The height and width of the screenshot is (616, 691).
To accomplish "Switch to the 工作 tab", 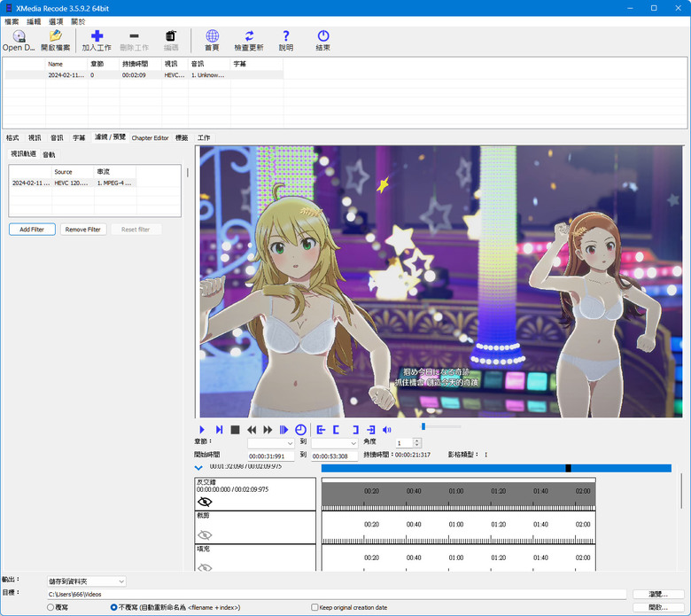I will pyautogui.click(x=204, y=138).
